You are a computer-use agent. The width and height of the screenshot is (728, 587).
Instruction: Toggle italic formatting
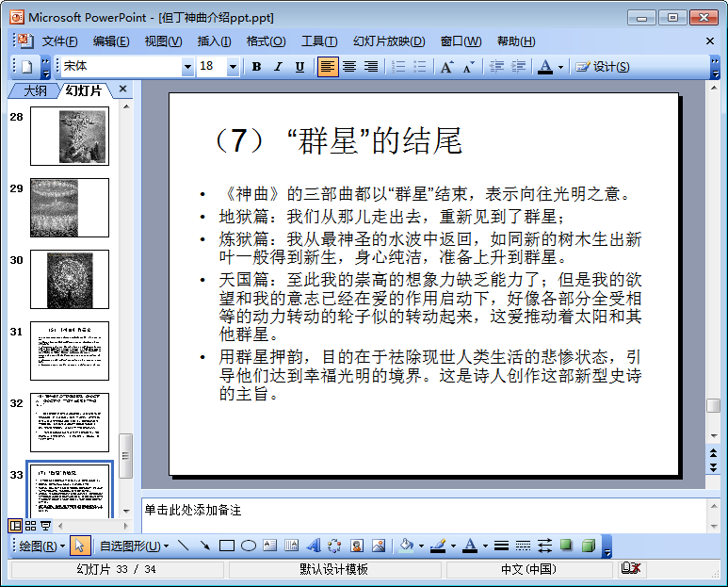pyautogui.click(x=278, y=67)
